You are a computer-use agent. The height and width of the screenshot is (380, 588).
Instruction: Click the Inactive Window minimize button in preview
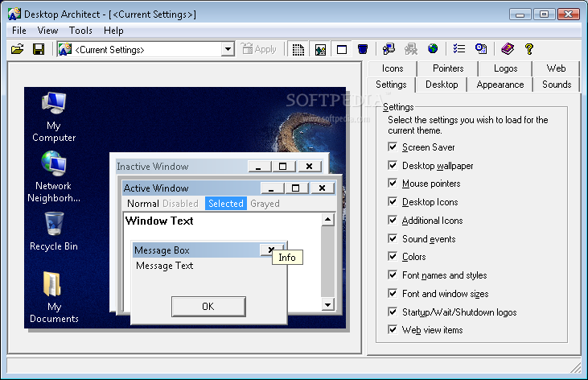pos(259,166)
